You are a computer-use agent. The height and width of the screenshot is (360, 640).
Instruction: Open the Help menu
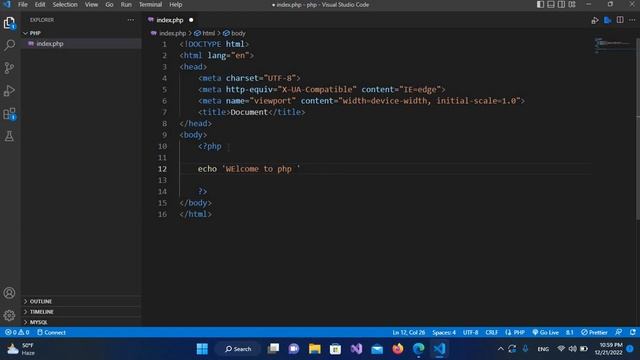tap(176, 4)
